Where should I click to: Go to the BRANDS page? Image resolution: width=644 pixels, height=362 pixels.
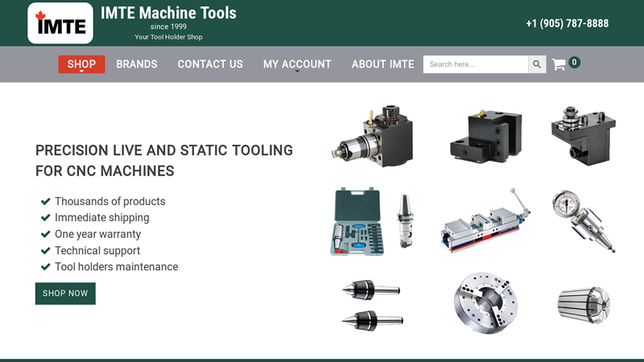pyautogui.click(x=137, y=64)
